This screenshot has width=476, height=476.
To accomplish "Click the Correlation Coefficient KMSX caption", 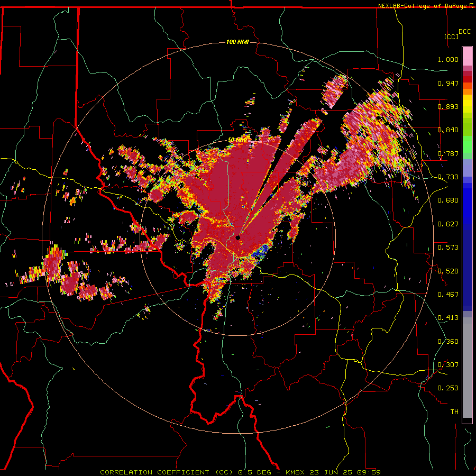I will click(240, 472).
